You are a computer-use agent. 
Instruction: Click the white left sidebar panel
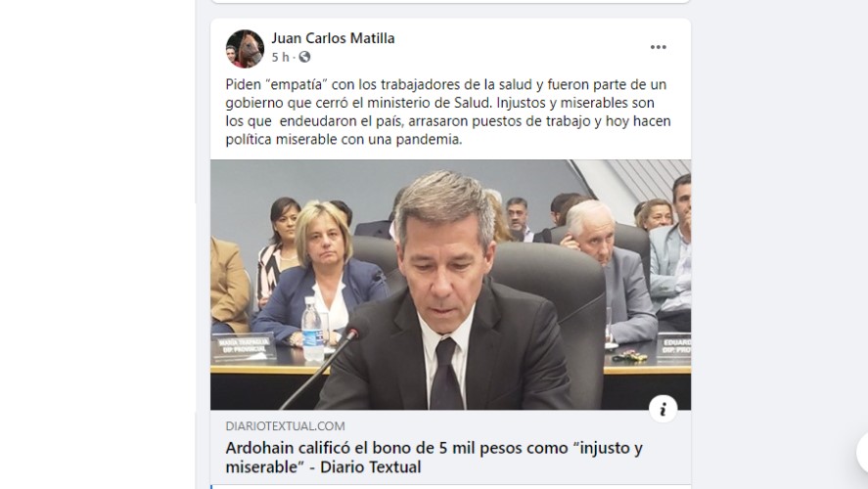(x=98, y=244)
